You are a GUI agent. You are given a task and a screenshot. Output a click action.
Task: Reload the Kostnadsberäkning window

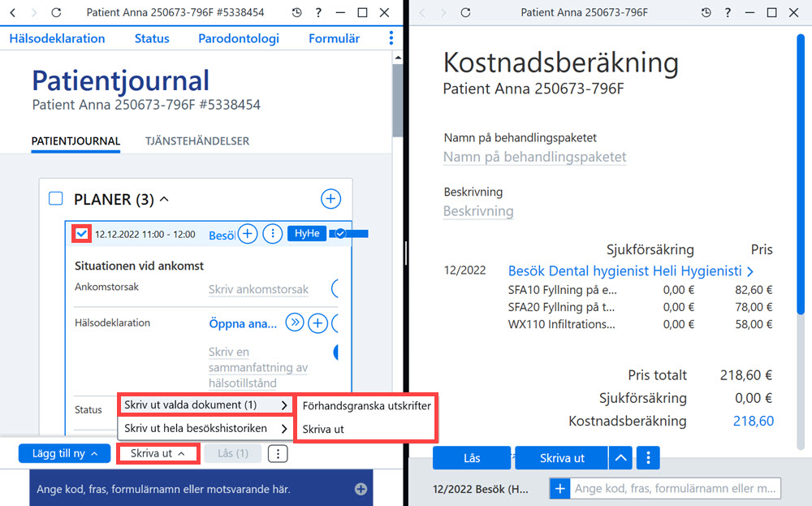465,12
